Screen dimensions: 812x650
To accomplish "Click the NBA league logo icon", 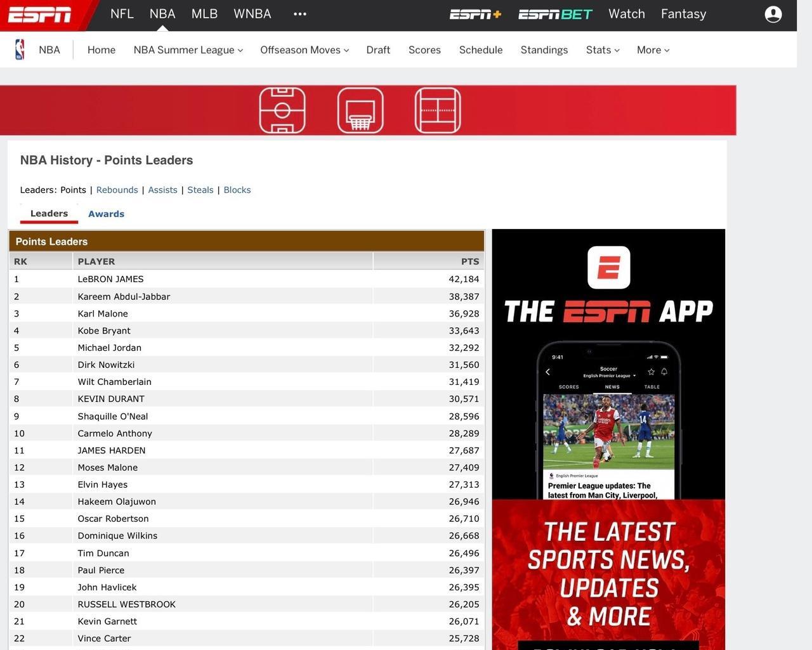I will coord(20,49).
